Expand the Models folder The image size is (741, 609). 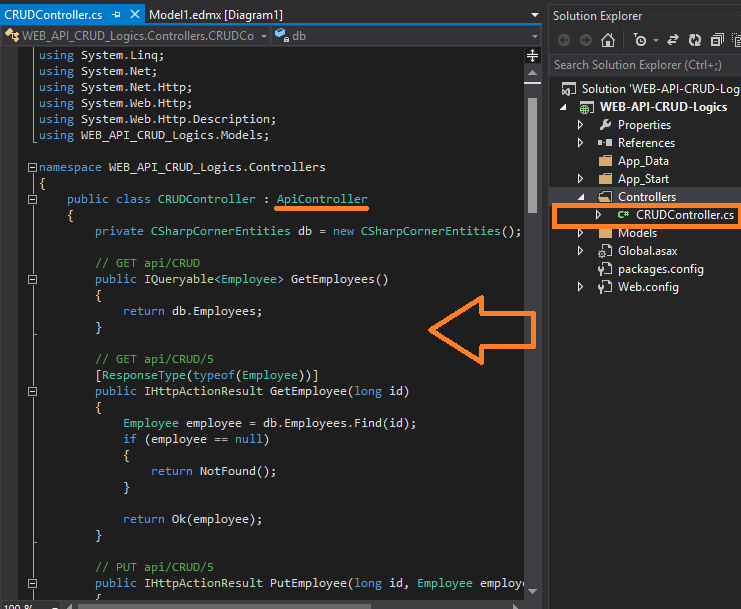pos(580,233)
